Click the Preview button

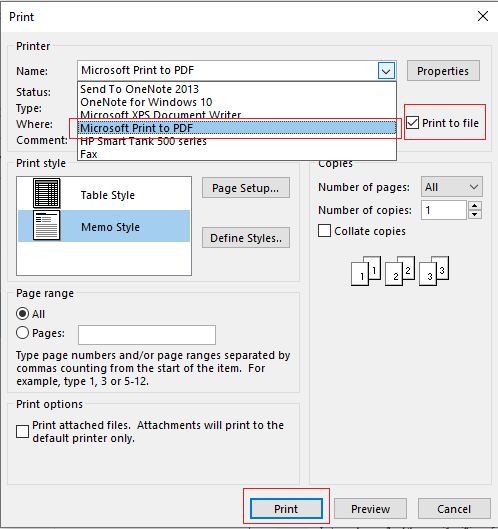point(370,509)
